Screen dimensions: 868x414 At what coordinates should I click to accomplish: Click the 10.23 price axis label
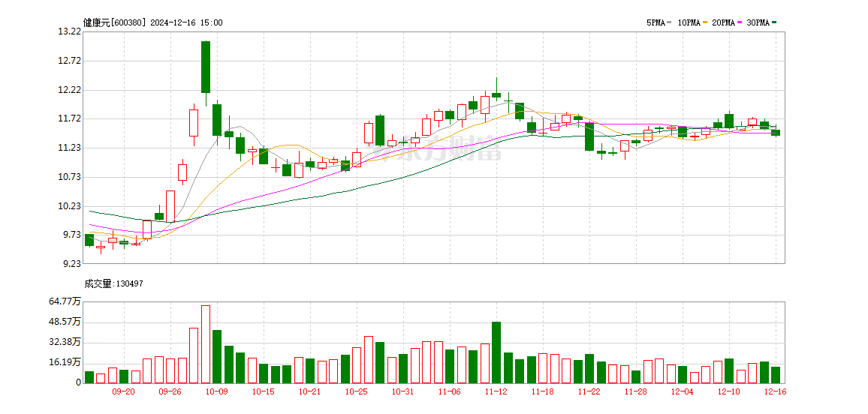[68, 206]
